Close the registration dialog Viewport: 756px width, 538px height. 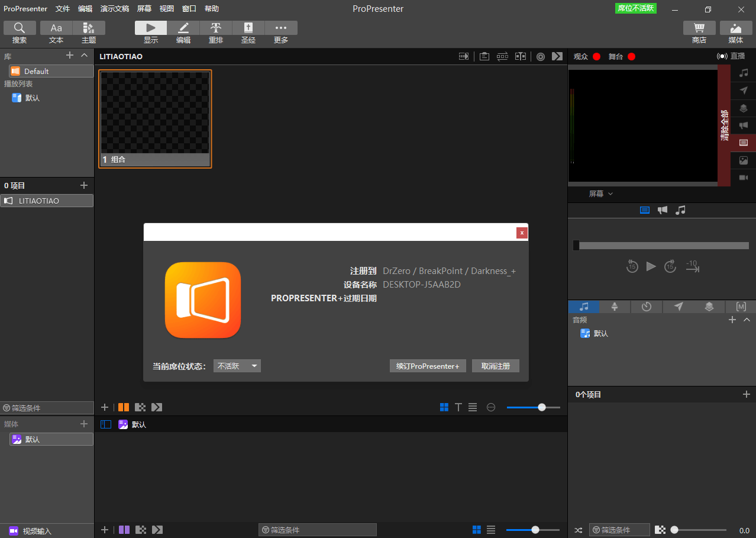[522, 233]
